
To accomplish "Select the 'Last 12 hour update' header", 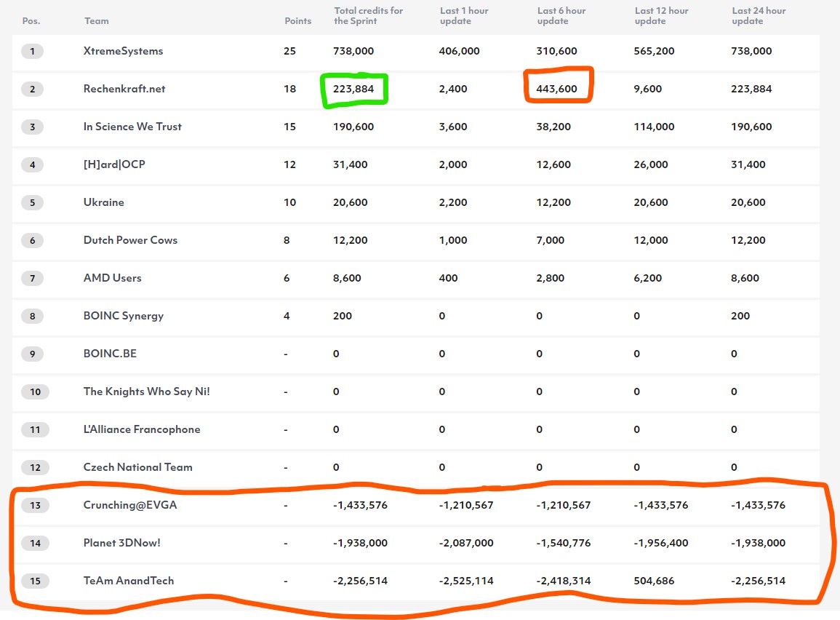I will (662, 15).
